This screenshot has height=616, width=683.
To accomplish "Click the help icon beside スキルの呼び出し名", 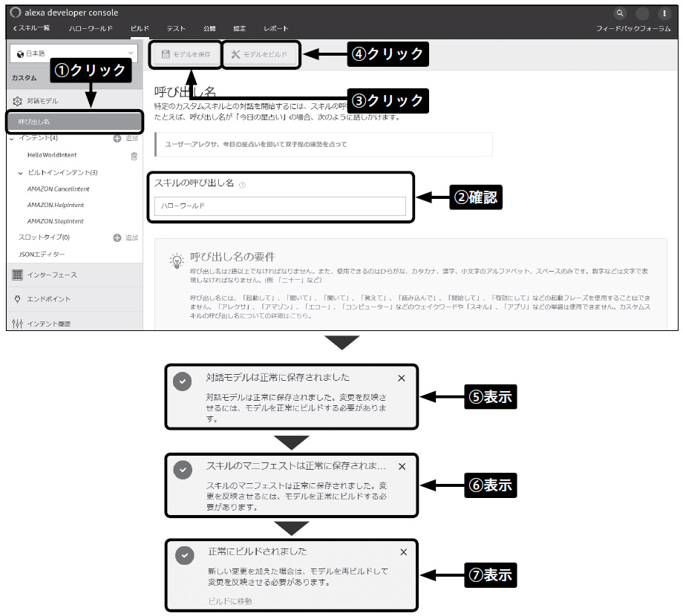I will (x=243, y=185).
